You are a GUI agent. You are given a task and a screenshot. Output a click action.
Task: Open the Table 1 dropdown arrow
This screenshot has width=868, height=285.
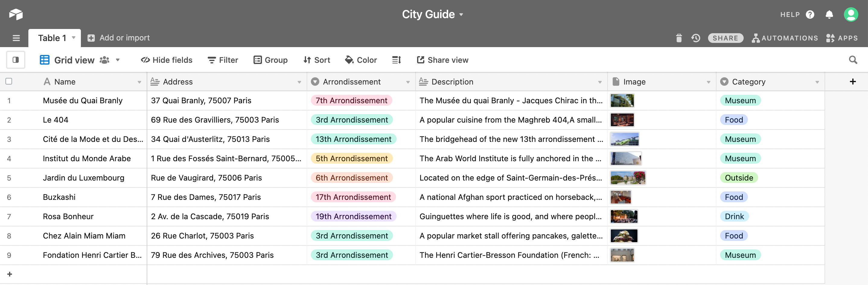73,38
